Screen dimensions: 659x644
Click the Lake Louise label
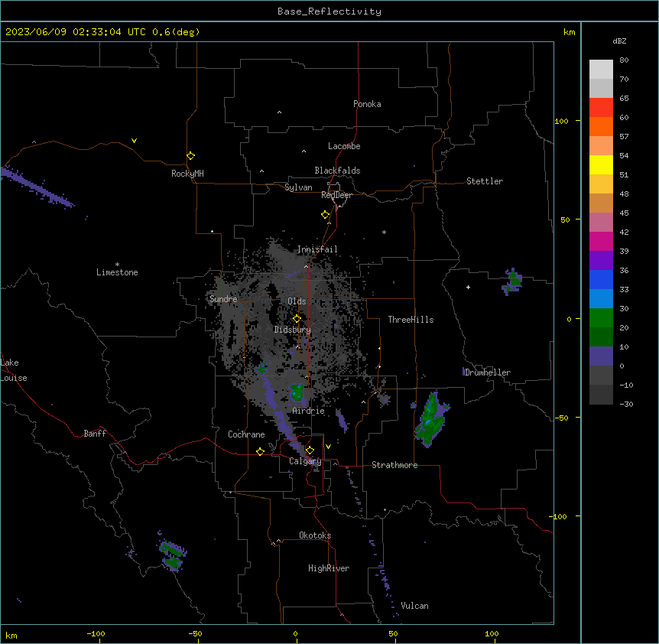(x=14, y=370)
